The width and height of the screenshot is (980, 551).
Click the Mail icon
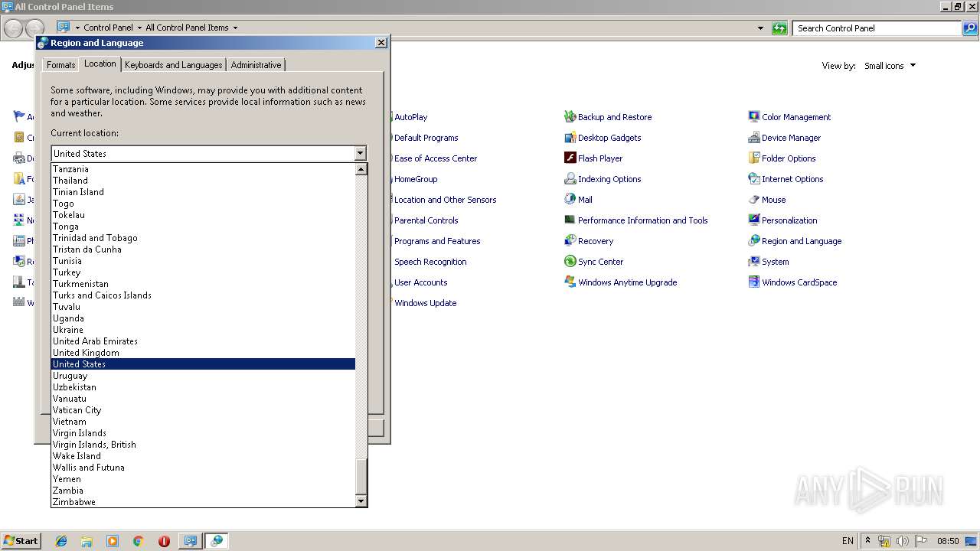570,200
